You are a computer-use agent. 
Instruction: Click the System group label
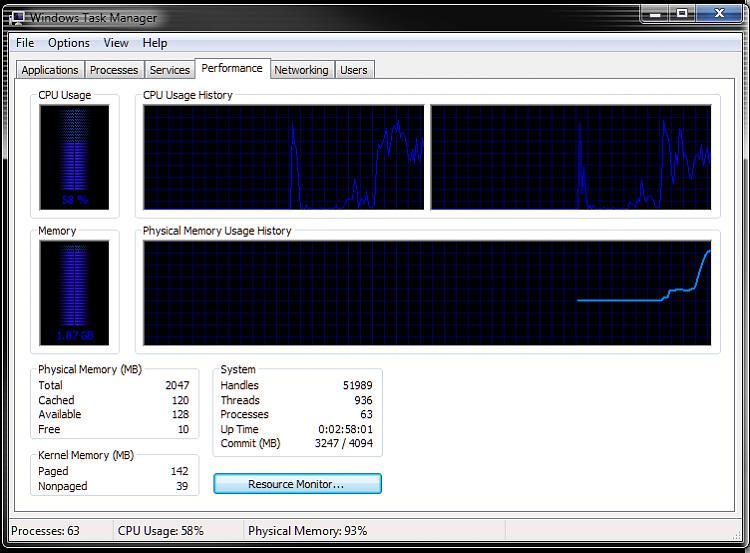pyautogui.click(x=238, y=369)
